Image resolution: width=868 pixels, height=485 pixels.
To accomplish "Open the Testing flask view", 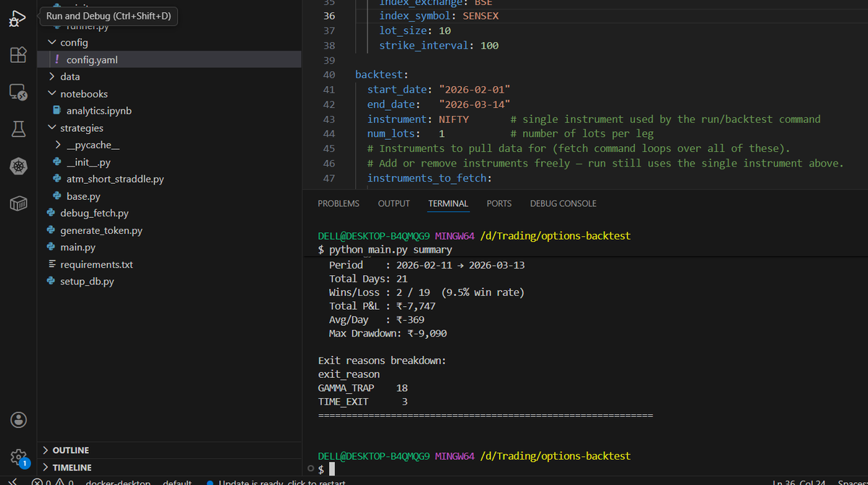I will click(18, 130).
